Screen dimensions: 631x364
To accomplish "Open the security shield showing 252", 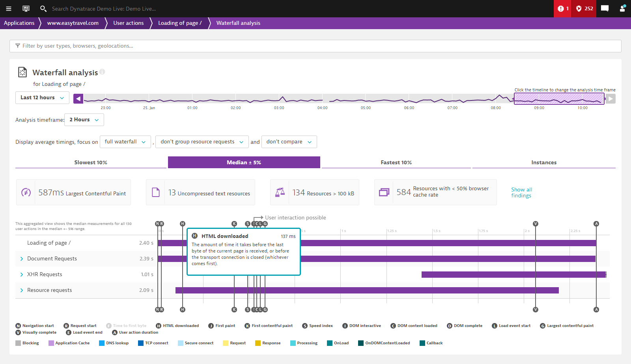I will click(x=584, y=9).
